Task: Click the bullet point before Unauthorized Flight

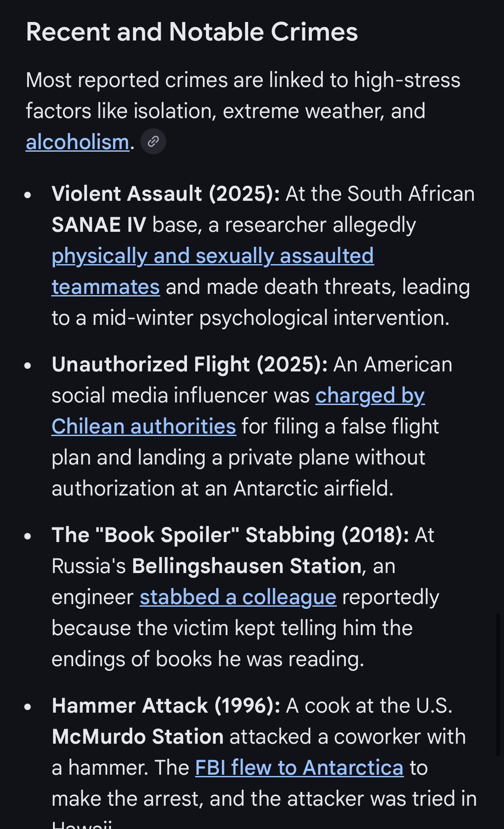Action: (28, 365)
